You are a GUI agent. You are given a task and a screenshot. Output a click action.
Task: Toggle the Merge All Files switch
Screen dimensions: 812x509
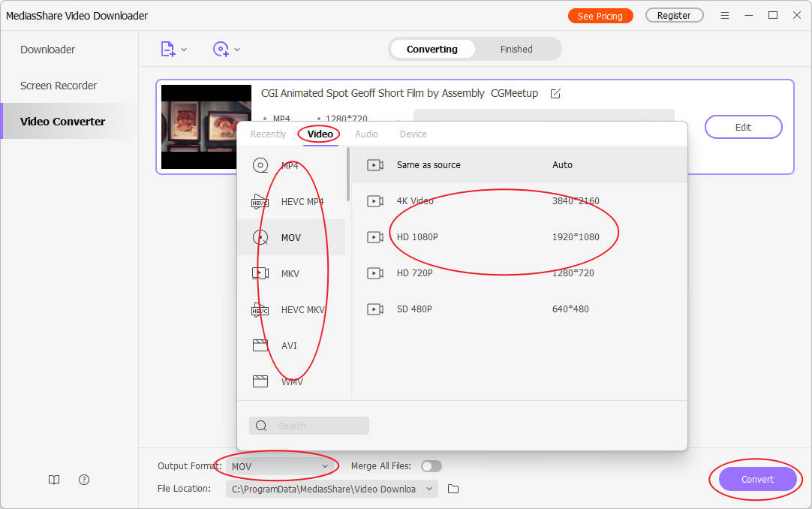click(x=432, y=466)
